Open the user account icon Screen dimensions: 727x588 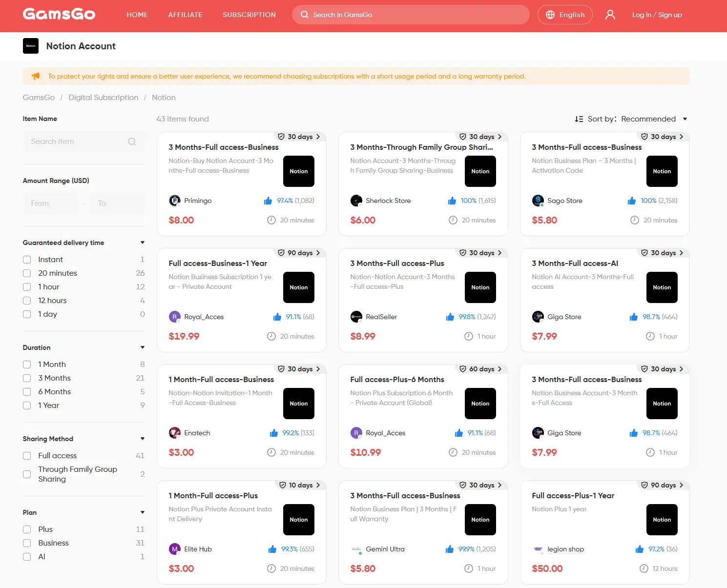point(610,15)
